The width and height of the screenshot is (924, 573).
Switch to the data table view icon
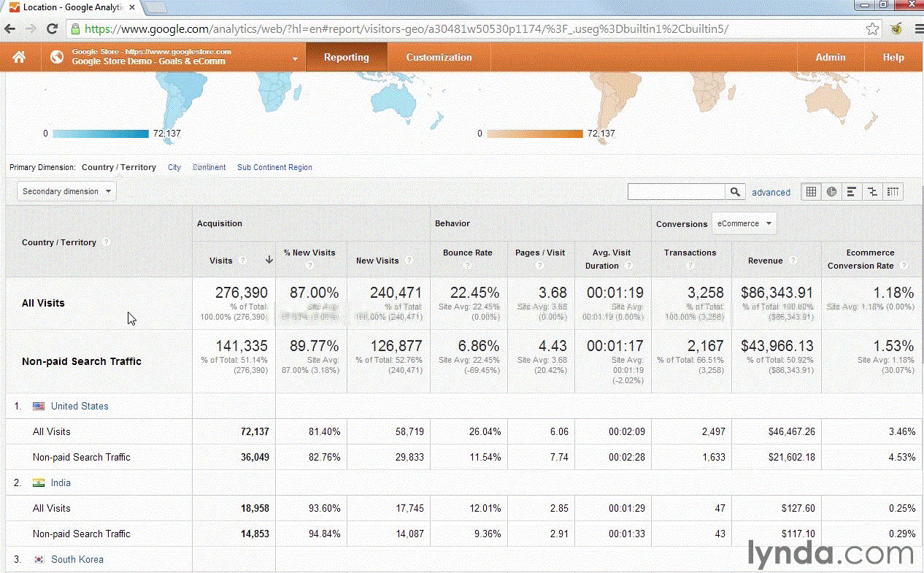point(811,192)
